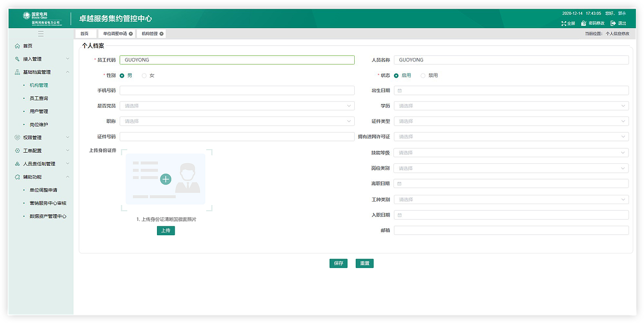Image resolution: width=644 pixels, height=323 pixels.
Task: Click the 全屏 fullscreen icon
Action: (x=564, y=23)
